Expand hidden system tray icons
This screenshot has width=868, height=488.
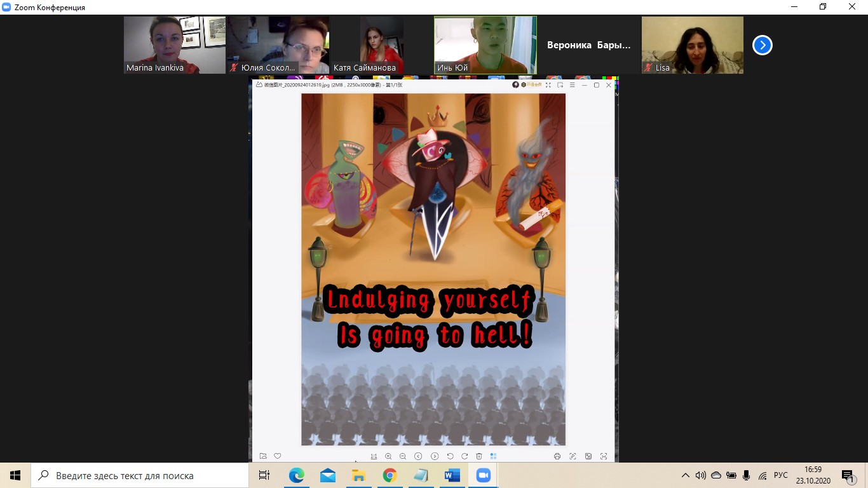pos(685,475)
